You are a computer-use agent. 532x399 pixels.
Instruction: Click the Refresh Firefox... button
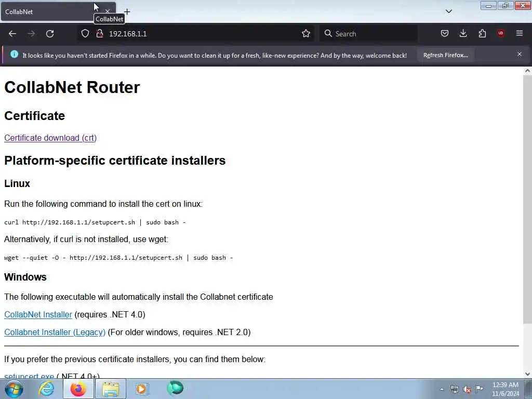click(x=445, y=55)
